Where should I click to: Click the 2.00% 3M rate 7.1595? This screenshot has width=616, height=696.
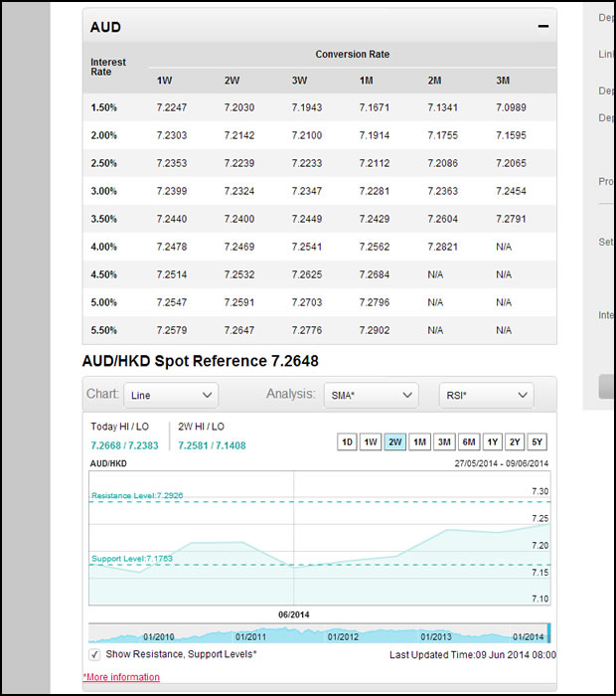[511, 135]
